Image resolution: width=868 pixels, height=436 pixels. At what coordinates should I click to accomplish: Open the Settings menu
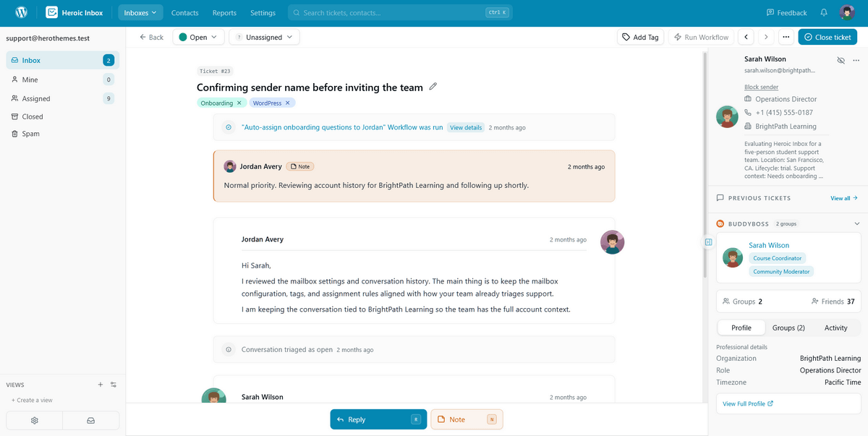(263, 13)
